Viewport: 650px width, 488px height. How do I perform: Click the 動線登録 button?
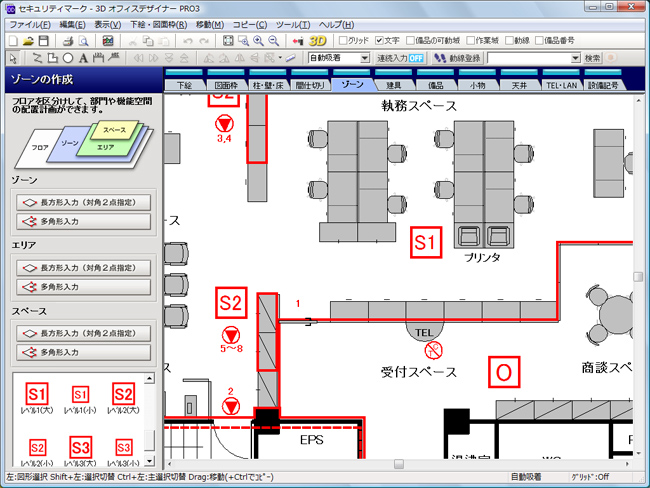pyautogui.click(x=457, y=58)
